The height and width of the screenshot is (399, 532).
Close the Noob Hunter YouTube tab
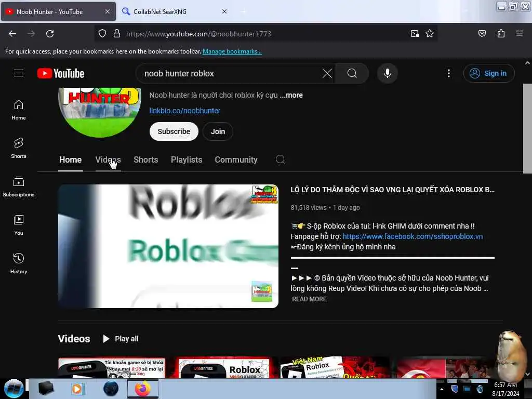coord(107,11)
